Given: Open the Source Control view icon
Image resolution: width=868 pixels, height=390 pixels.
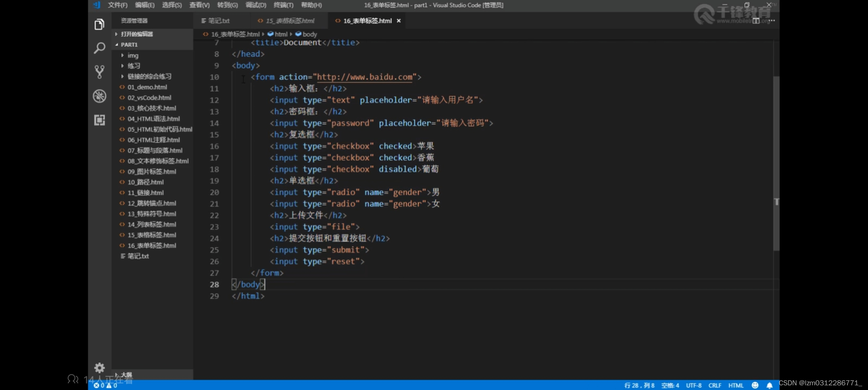Looking at the screenshot, I should coord(99,72).
